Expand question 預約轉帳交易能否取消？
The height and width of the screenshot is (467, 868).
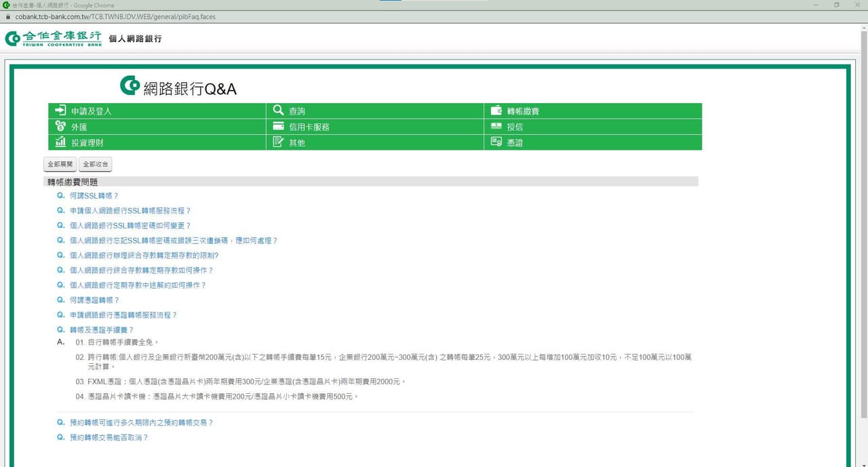point(108,438)
